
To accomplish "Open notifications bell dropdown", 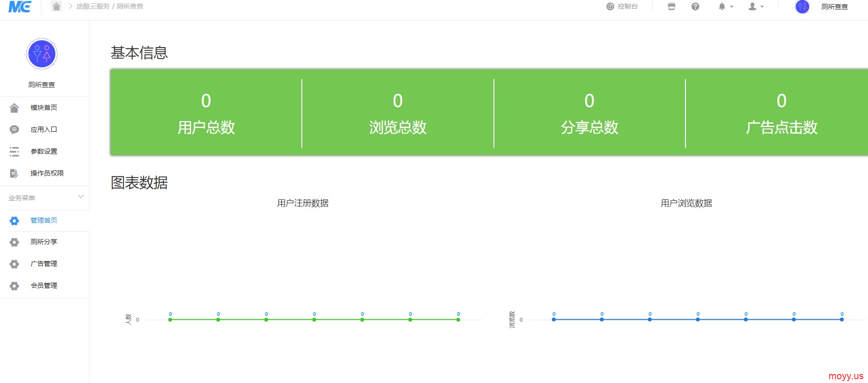I will pos(726,6).
